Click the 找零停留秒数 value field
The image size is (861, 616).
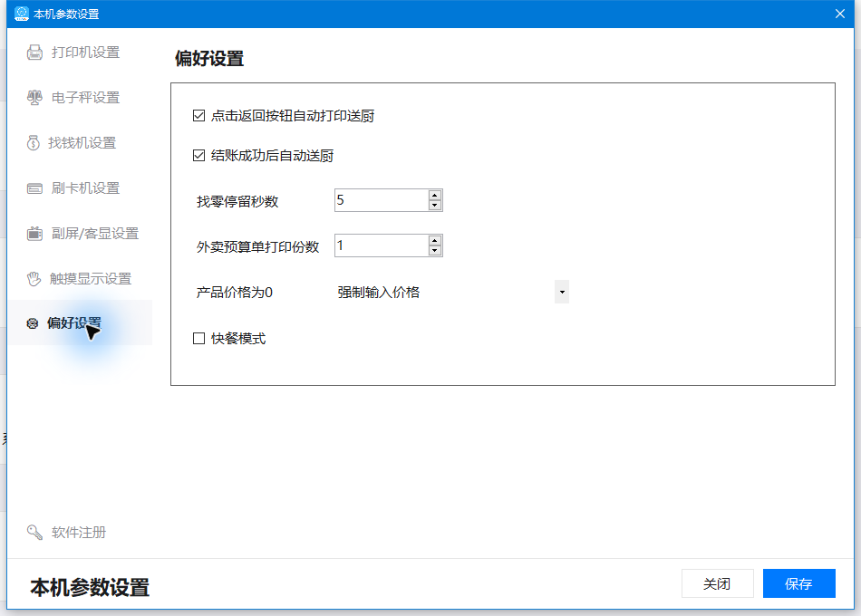382,200
